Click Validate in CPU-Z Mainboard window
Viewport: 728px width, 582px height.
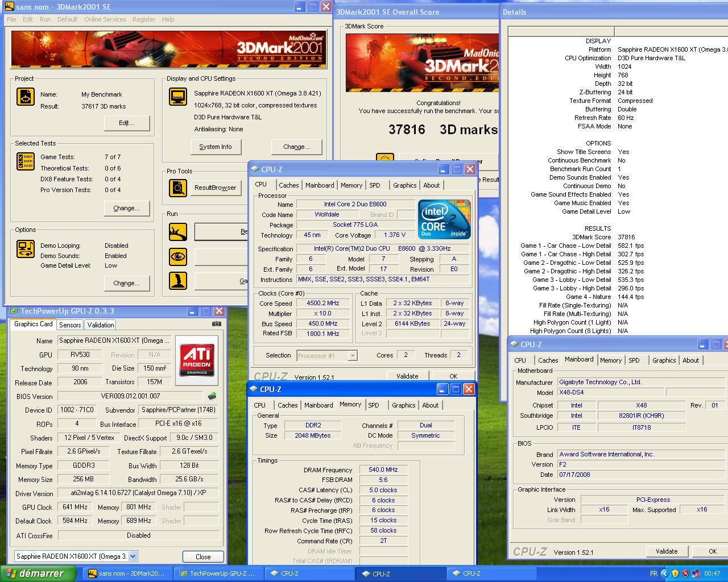pos(667,551)
